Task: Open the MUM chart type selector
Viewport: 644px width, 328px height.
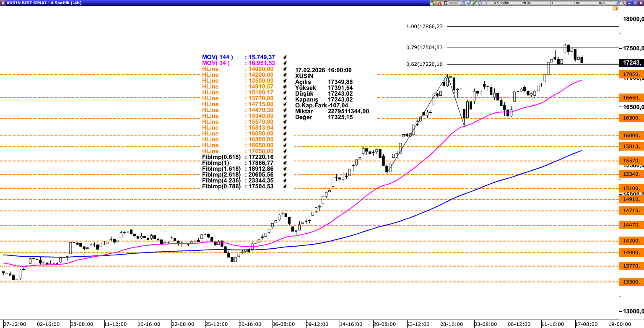Action: pos(527,3)
